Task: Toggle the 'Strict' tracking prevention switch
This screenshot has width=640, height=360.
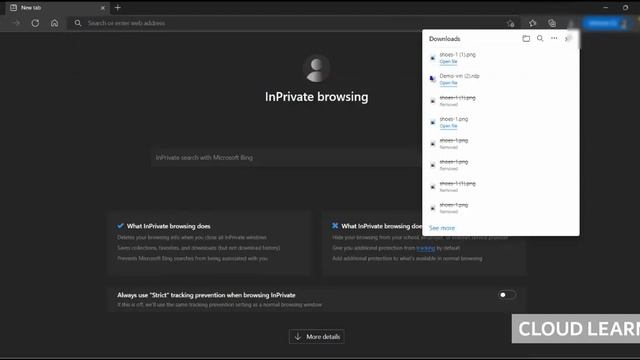Action: click(x=507, y=295)
